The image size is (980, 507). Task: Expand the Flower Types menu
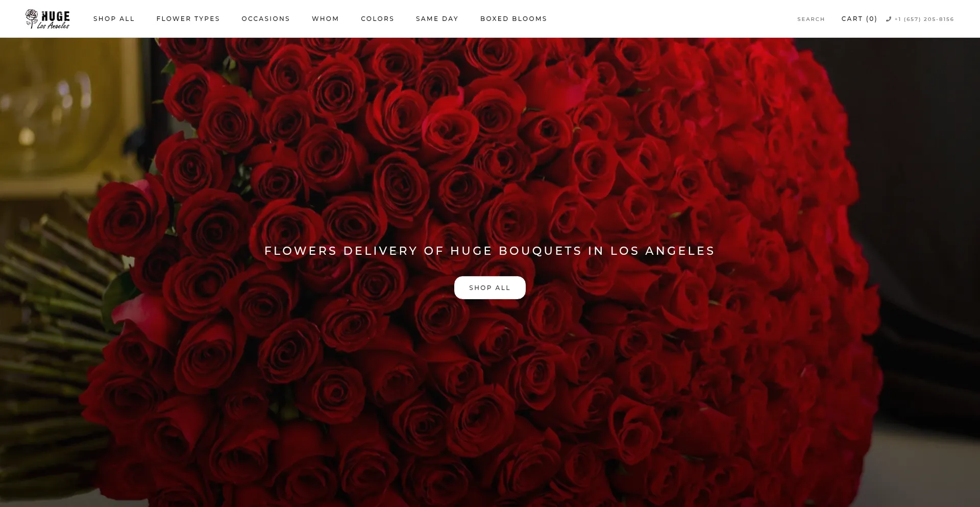pos(188,19)
